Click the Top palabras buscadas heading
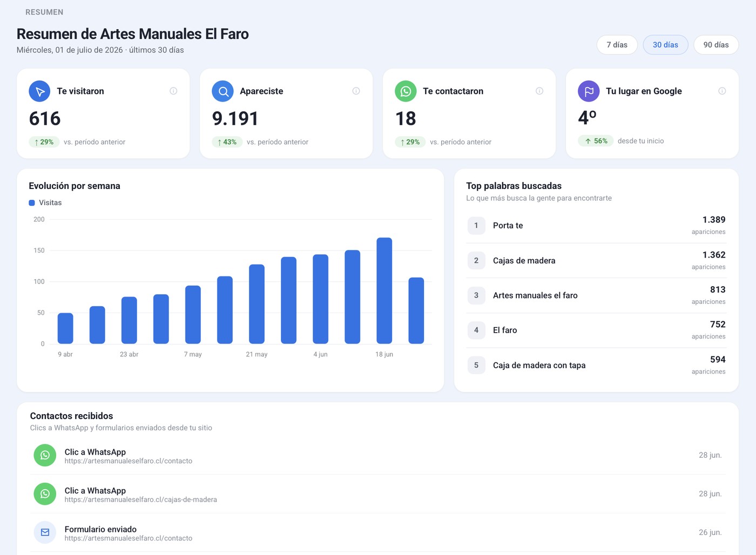Screen dimensions: 756x555 [x=514, y=186]
